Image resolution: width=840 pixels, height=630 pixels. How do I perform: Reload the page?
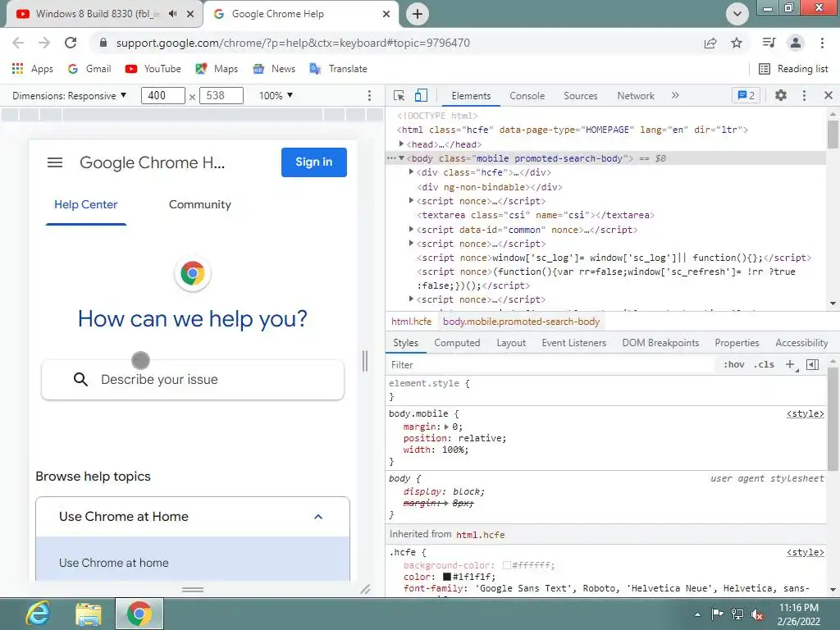71,43
